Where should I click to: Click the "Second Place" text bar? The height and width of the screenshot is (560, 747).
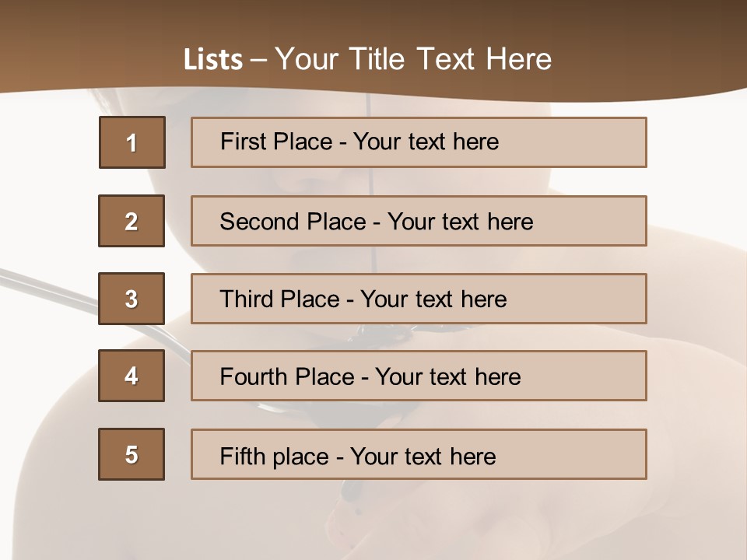point(419,221)
